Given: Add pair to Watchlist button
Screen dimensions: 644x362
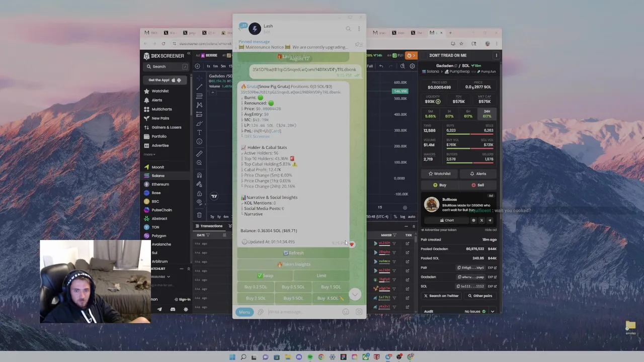Looking at the screenshot, I should [x=439, y=173].
